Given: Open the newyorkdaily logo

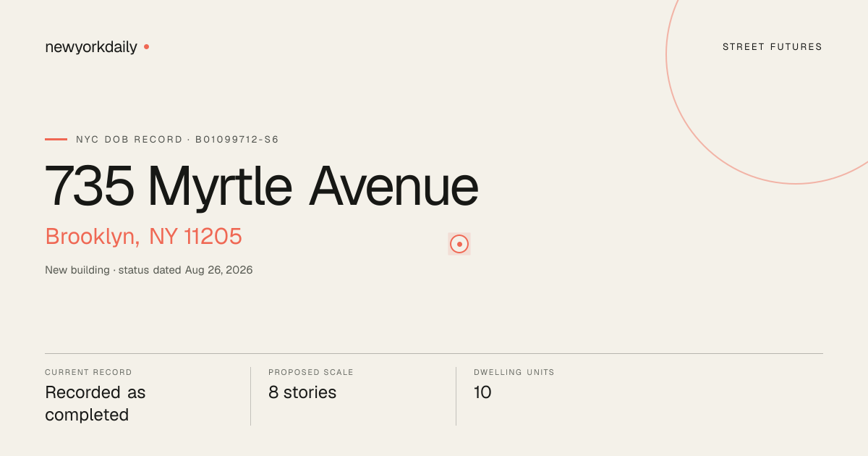Looking at the screenshot, I should 91,47.
